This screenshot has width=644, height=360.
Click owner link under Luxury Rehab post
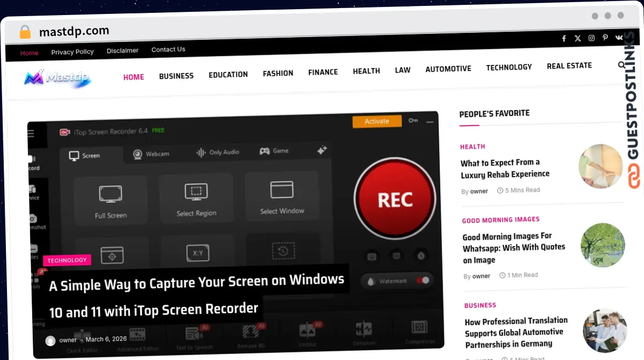coord(479,191)
